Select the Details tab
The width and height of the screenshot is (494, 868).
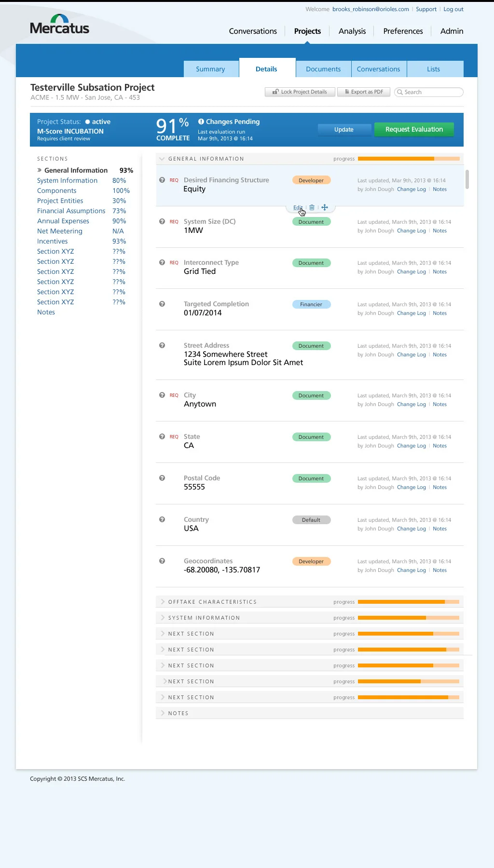267,68
